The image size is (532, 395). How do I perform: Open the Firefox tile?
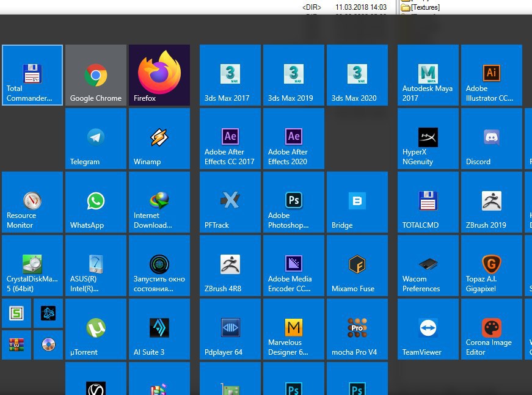click(x=159, y=75)
